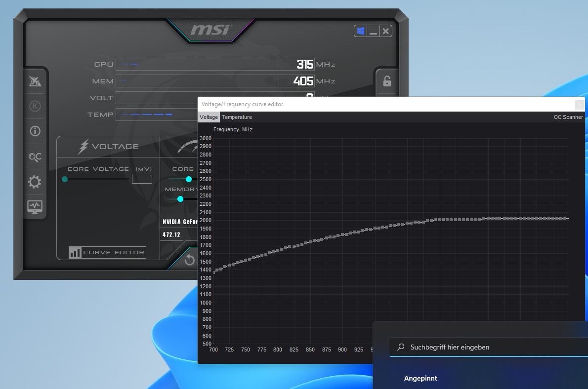
Task: Open the information icon in sidebar
Action: point(35,131)
